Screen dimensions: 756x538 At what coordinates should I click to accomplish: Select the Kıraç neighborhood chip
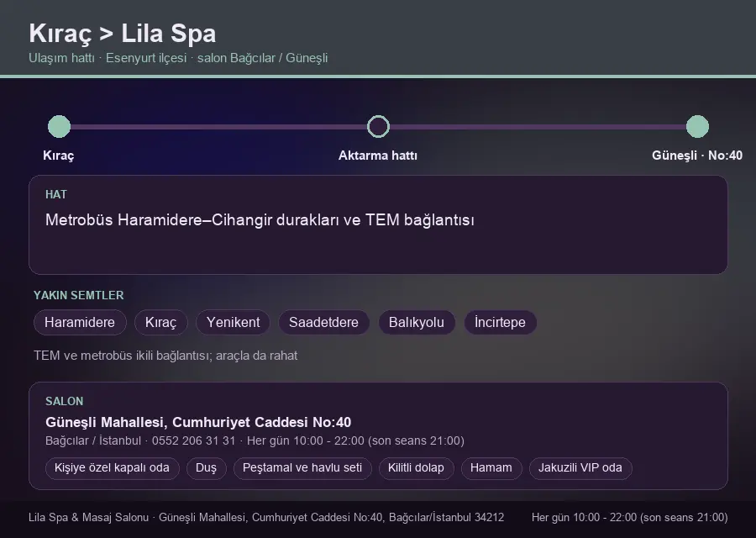click(x=160, y=322)
